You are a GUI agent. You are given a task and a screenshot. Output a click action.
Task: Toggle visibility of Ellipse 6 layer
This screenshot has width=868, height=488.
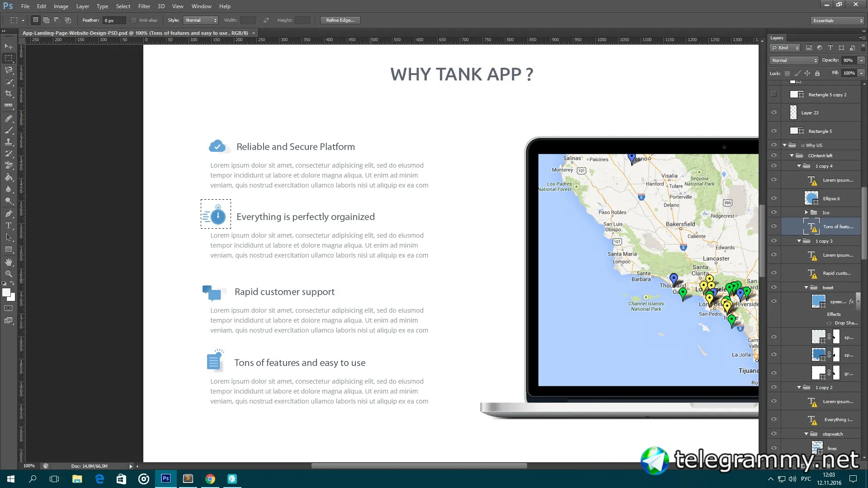(774, 198)
